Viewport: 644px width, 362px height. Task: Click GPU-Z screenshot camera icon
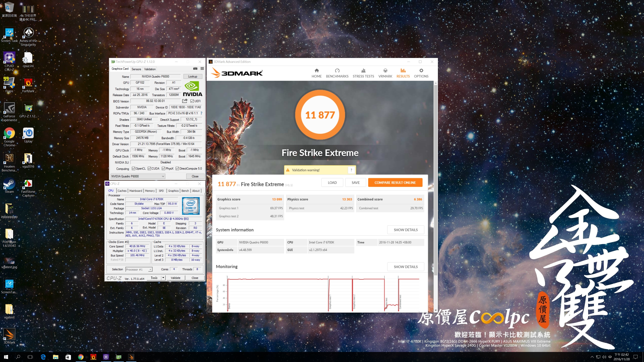[x=195, y=68]
